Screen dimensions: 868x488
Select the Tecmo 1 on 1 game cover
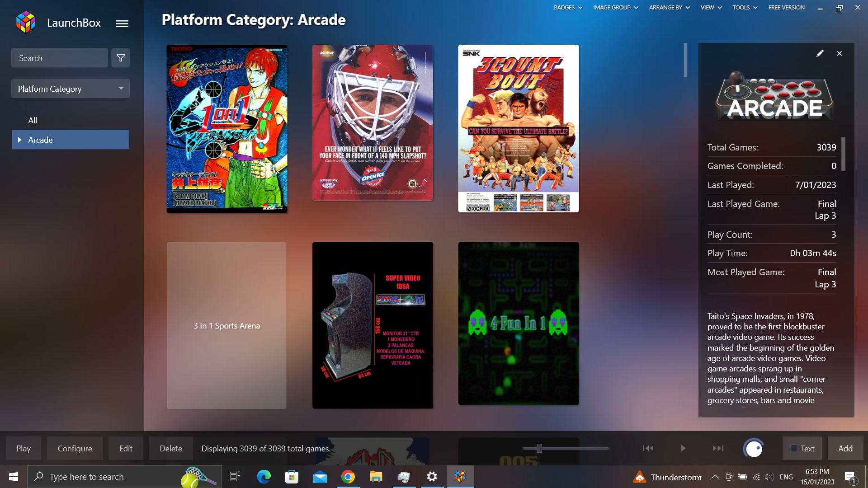pos(227,129)
